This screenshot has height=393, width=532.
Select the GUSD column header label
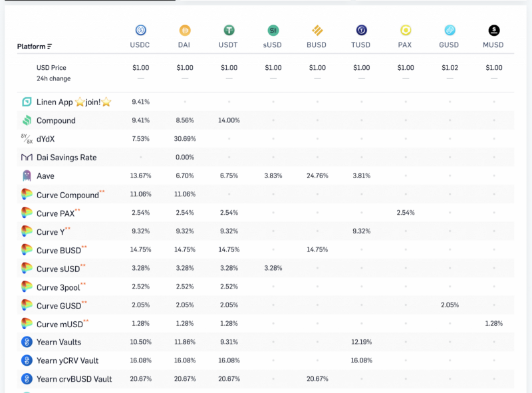(449, 45)
